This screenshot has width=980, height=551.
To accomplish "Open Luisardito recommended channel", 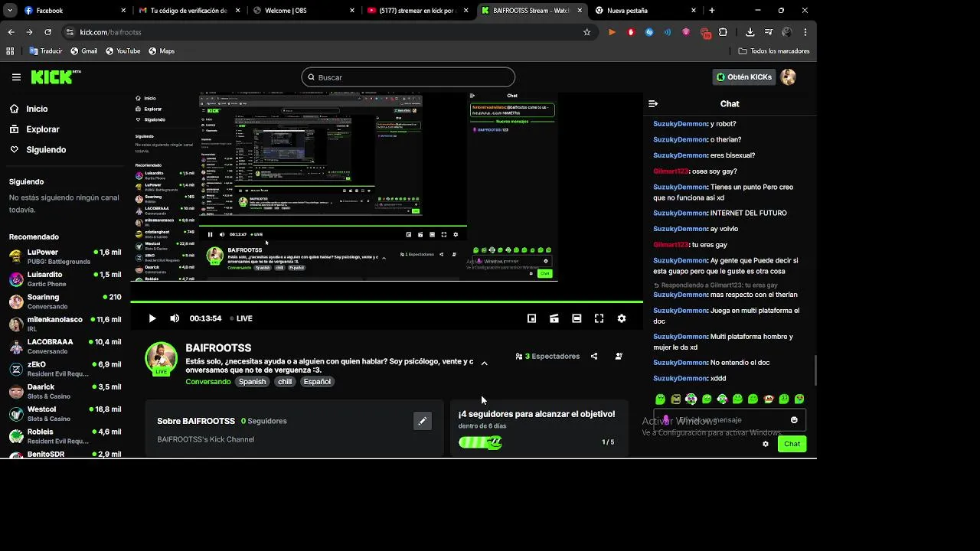I will (65, 279).
